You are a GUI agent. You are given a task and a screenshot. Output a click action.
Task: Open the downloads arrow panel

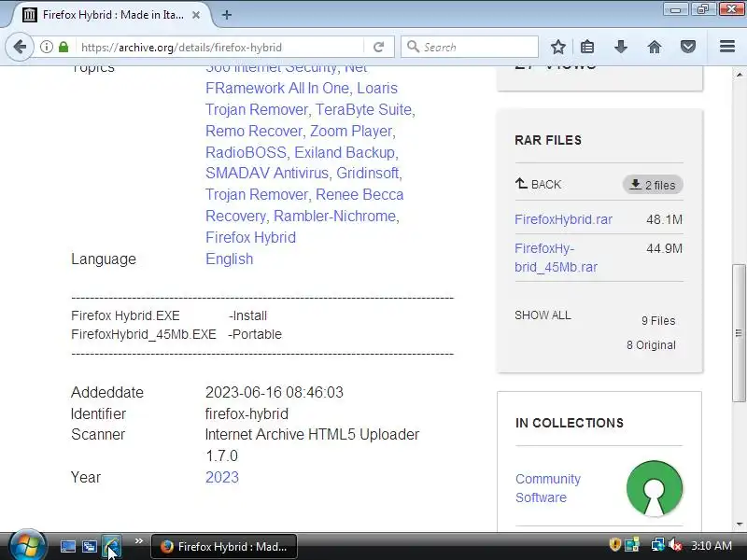click(621, 47)
